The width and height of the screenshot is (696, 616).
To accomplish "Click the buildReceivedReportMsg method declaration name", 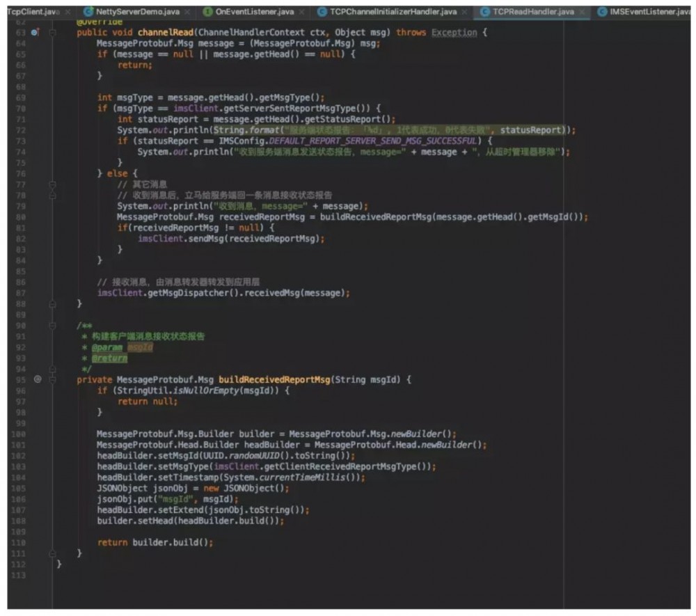I will pyautogui.click(x=274, y=380).
